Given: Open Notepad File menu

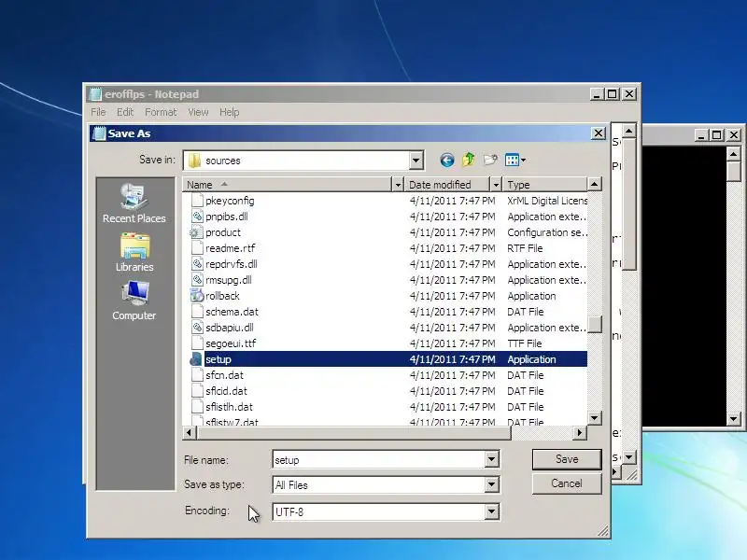Looking at the screenshot, I should tap(99, 112).
